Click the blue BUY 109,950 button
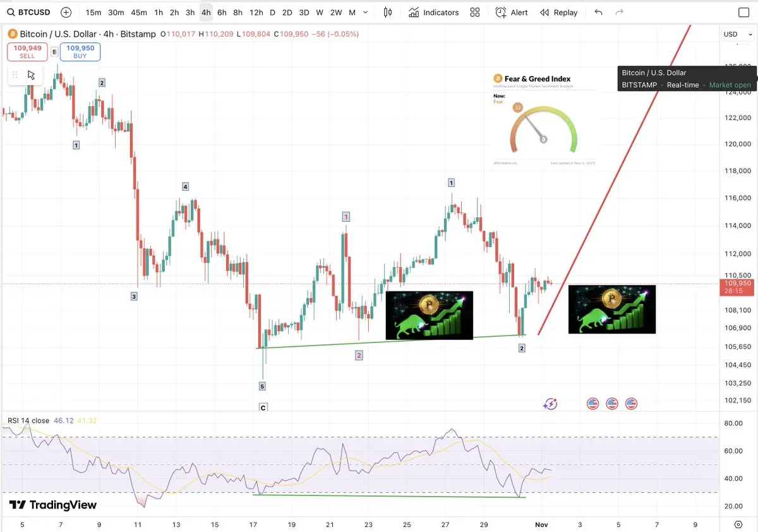 tap(80, 52)
